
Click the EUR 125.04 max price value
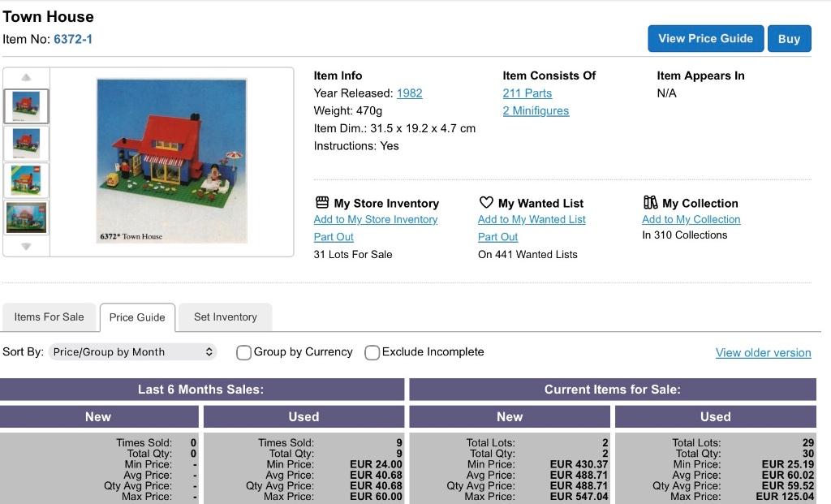point(785,497)
